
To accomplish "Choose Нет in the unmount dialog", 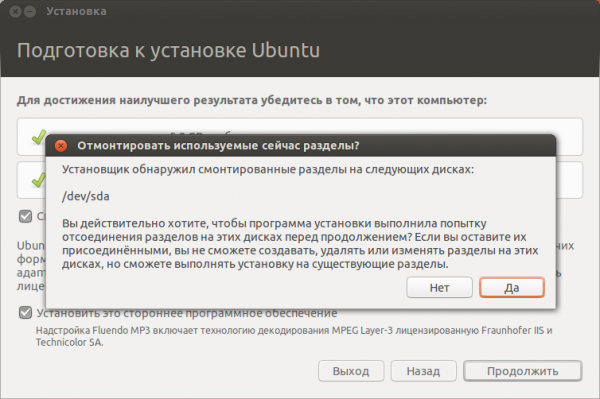I will (x=439, y=287).
